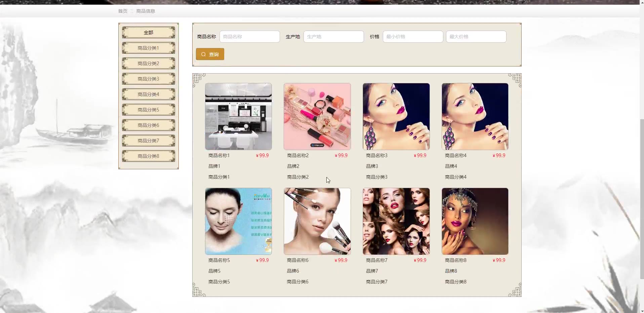
Task: Click ¥99.9 price of 商品名称4
Action: pyautogui.click(x=499, y=155)
